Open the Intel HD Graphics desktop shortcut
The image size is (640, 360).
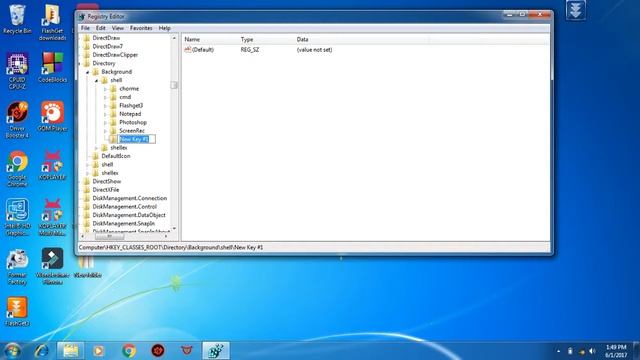pos(17,217)
